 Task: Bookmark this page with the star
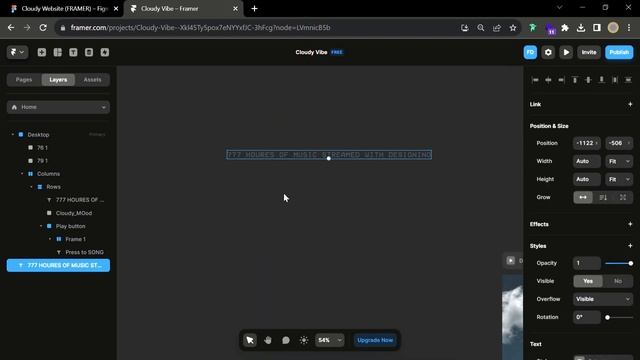pos(513,28)
